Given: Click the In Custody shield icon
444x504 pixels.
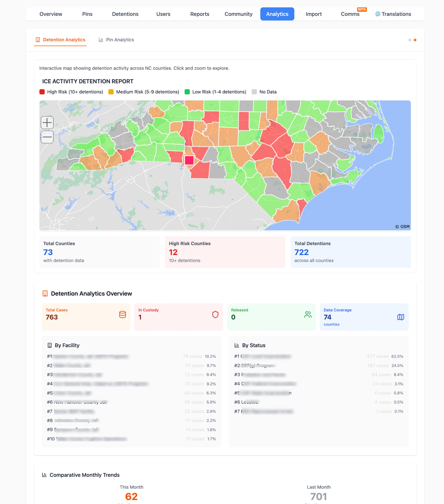Looking at the screenshot, I should (215, 315).
